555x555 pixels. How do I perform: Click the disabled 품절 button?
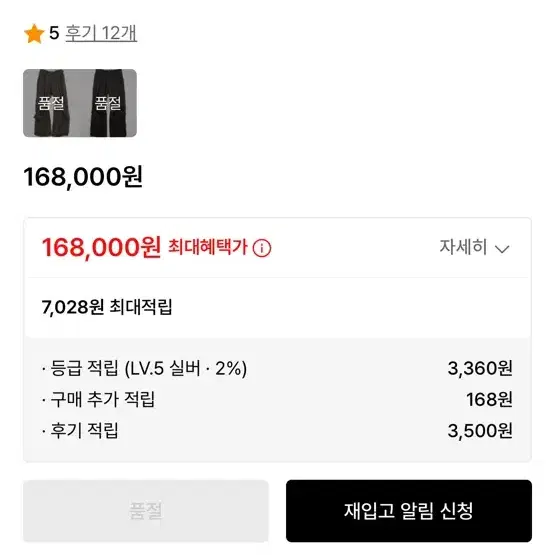pos(146,510)
